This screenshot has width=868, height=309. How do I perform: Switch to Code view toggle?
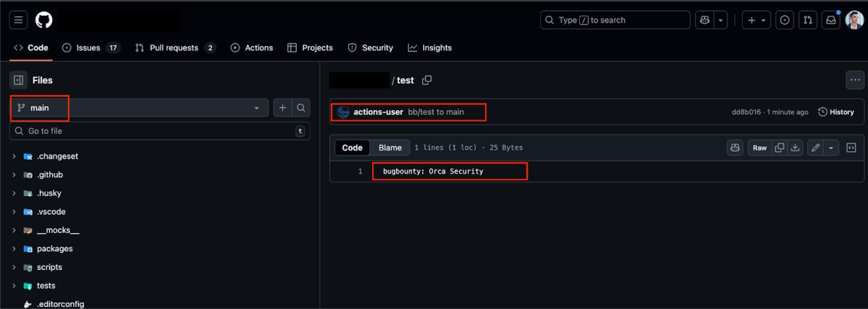click(x=353, y=148)
